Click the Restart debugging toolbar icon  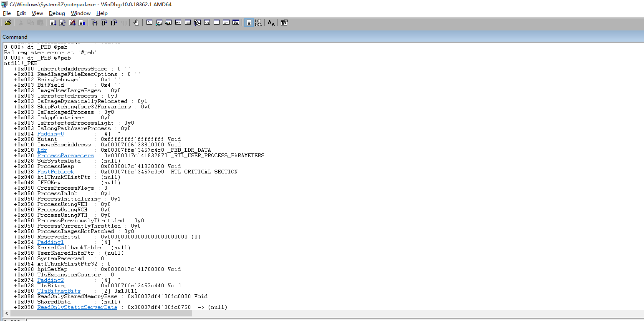click(x=63, y=23)
